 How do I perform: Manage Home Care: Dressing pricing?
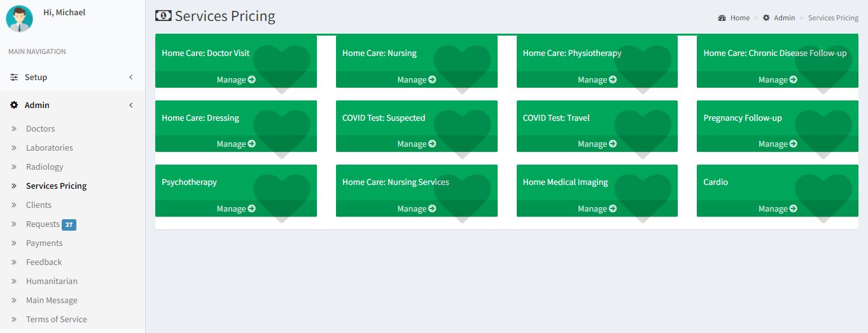(x=236, y=144)
